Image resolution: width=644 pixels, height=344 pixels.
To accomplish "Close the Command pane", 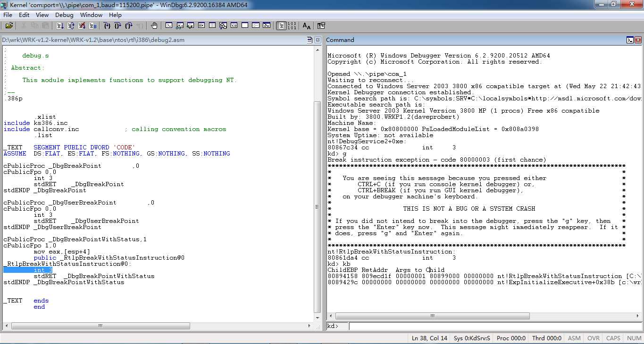I will pos(638,40).
